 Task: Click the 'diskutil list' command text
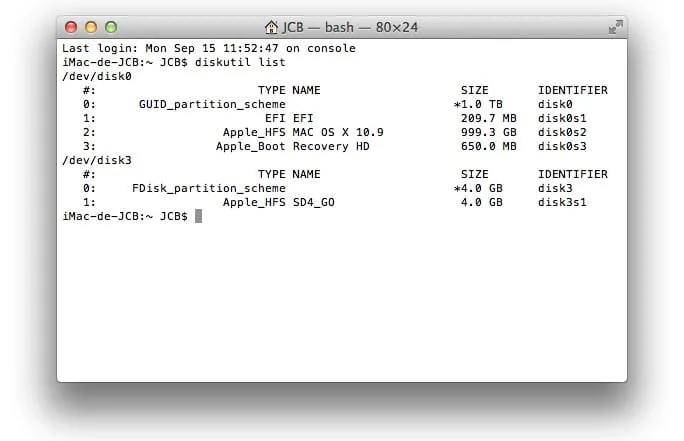tap(240, 62)
